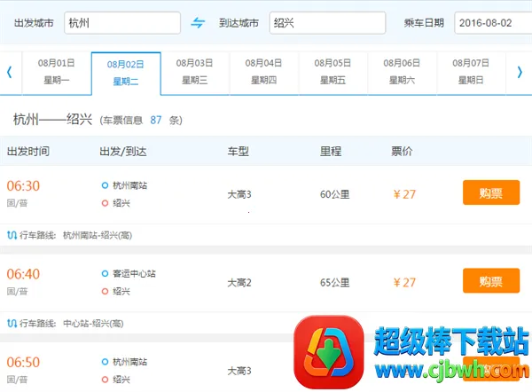Click blue departure marker for 客运中心站
This screenshot has width=532, height=392.
pos(105,273)
